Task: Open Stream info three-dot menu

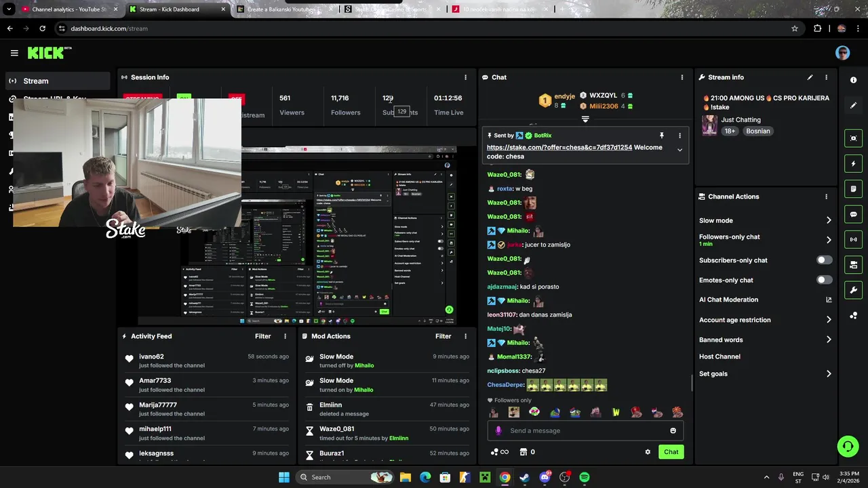Action: 826,77
